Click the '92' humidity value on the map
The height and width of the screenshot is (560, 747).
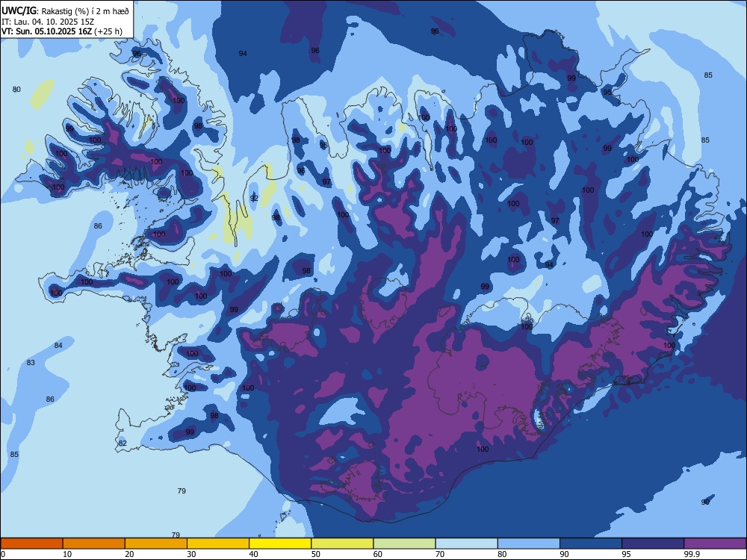(x=254, y=198)
